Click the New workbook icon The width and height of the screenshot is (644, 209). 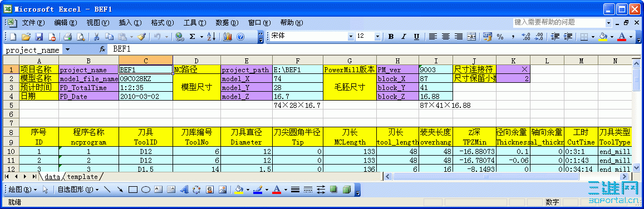click(13, 37)
